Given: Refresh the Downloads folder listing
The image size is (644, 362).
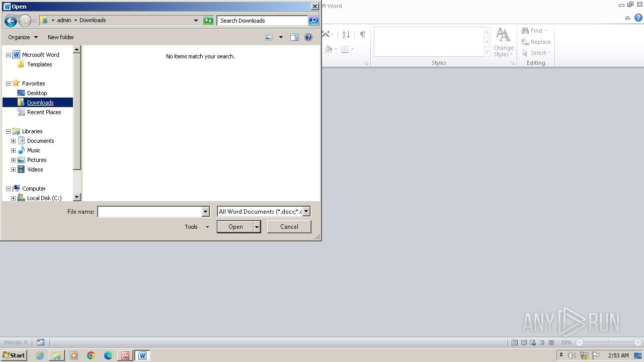Looking at the screenshot, I should click(208, 21).
